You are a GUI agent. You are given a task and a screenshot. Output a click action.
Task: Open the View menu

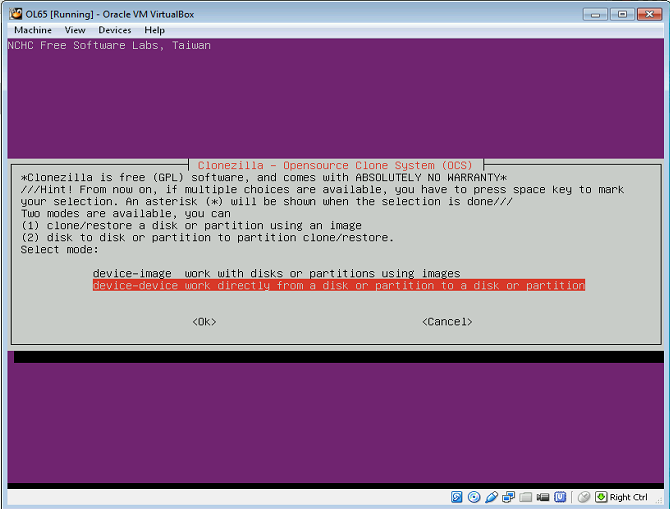tap(75, 30)
